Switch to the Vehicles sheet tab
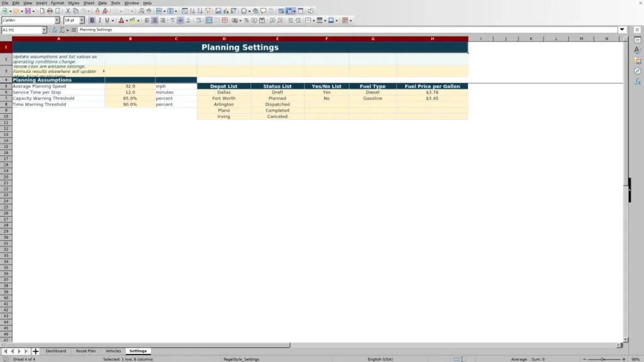Image resolution: width=644 pixels, height=362 pixels. [x=113, y=351]
